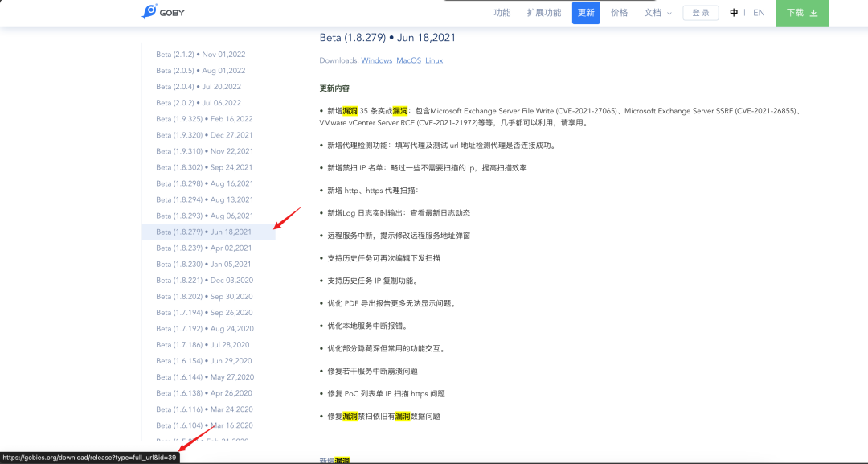This screenshot has width=868, height=464.
Task: Download the MacOS version link
Action: click(408, 60)
